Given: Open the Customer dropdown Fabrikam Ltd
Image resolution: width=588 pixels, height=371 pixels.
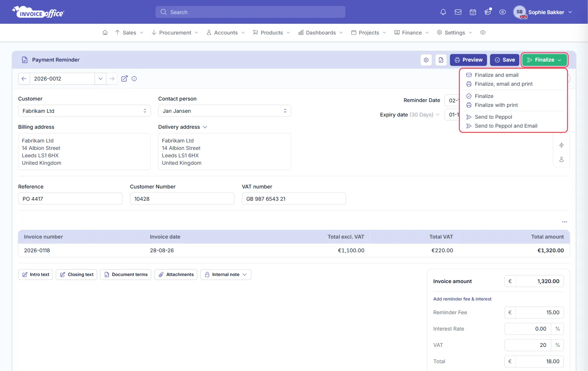Looking at the screenshot, I should (84, 111).
